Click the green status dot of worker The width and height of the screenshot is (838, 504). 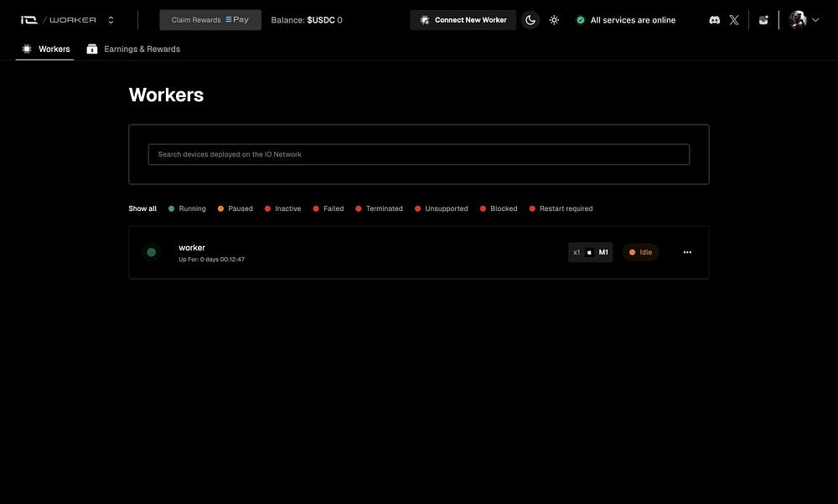tap(151, 252)
